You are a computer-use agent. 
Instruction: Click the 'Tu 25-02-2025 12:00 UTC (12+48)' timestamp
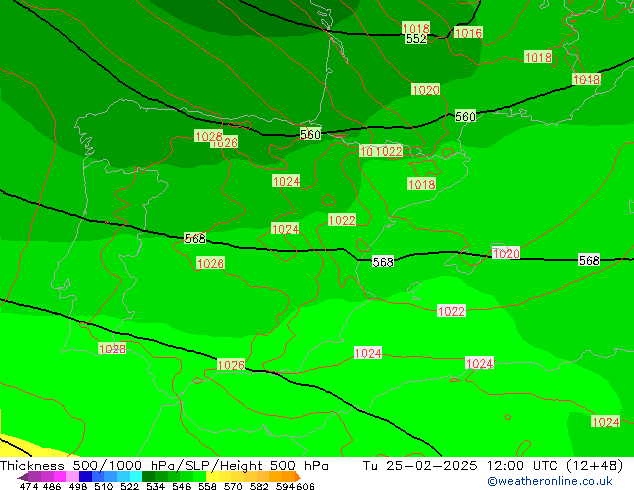click(x=493, y=466)
